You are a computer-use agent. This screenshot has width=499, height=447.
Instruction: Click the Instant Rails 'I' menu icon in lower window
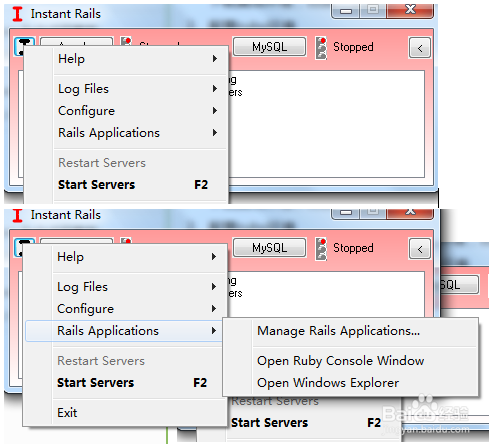pyautogui.click(x=24, y=247)
